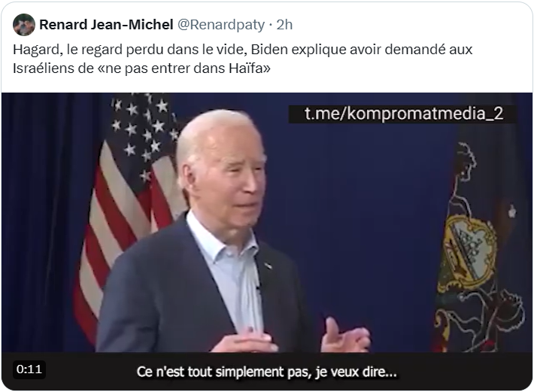
Task: Click the French subtitle text in video
Action: click(267, 372)
